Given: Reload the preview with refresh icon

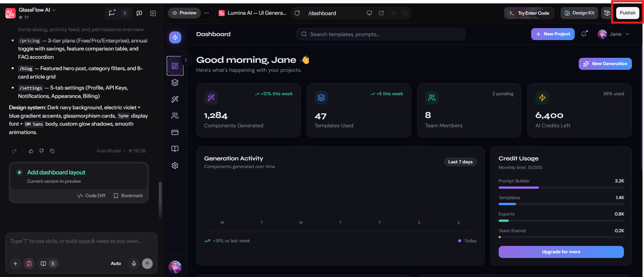Looking at the screenshot, I should [x=297, y=13].
